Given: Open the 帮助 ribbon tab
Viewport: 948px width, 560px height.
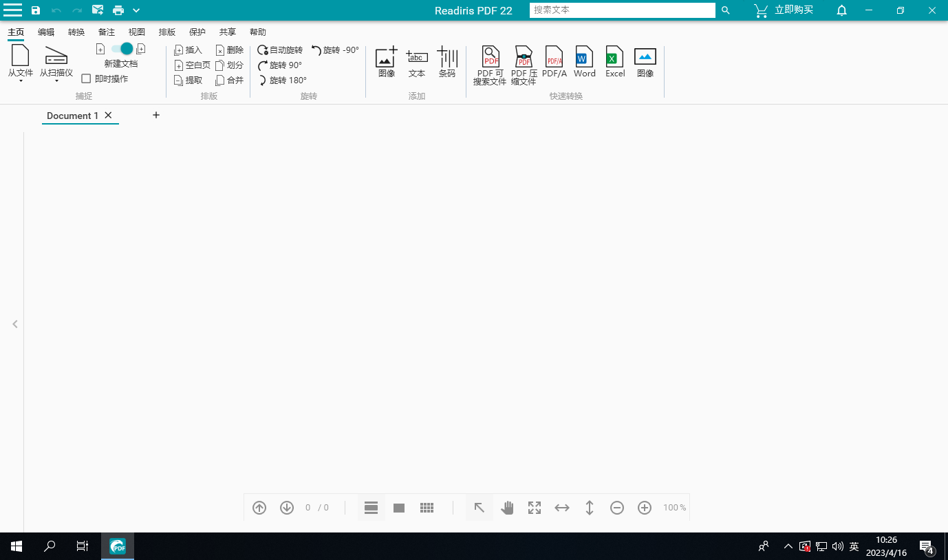Looking at the screenshot, I should [x=258, y=32].
